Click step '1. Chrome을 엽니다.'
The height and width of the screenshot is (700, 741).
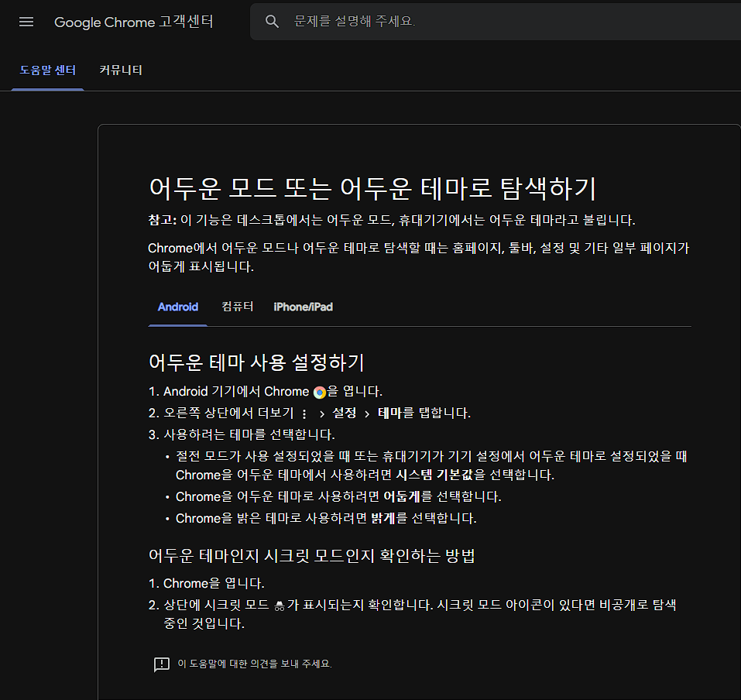pyautogui.click(x=207, y=583)
